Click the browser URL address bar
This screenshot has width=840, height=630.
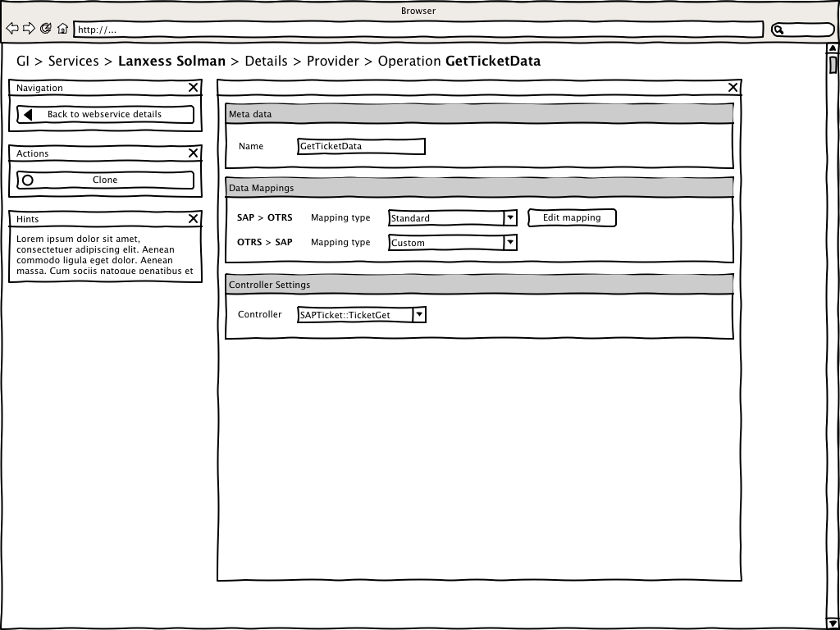point(418,30)
